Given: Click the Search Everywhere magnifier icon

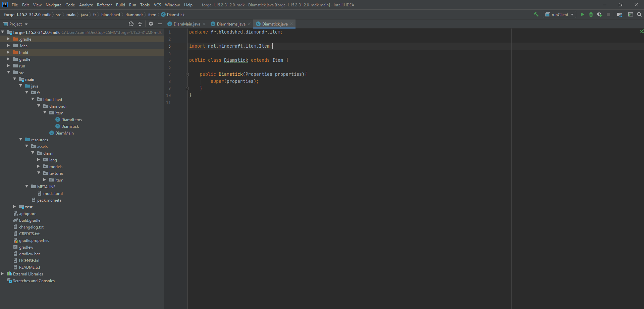Looking at the screenshot, I should (x=639, y=14).
